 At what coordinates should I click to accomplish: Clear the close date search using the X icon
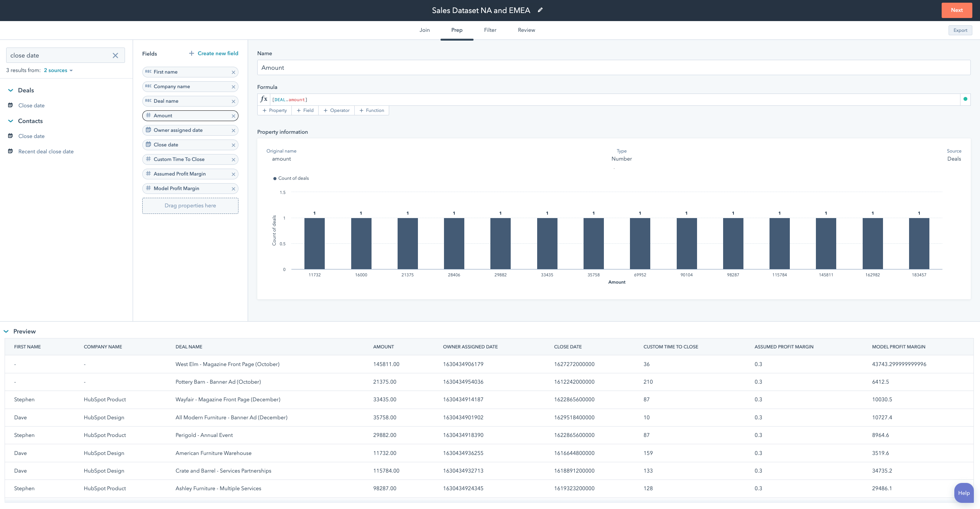tap(115, 55)
